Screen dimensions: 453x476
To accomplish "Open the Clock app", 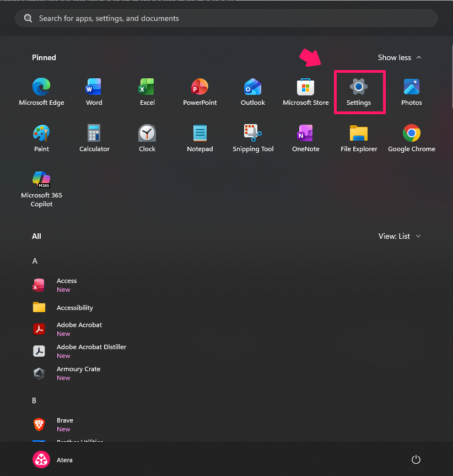I will coord(147,138).
